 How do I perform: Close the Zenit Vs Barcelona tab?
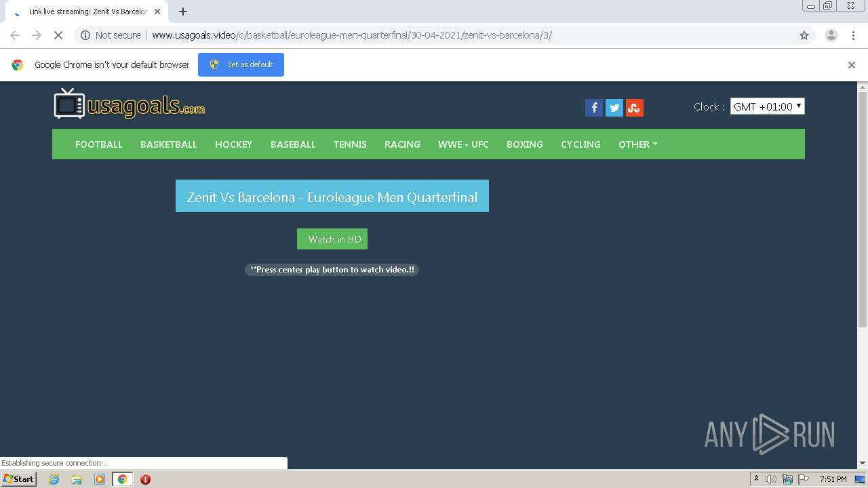click(x=157, y=12)
